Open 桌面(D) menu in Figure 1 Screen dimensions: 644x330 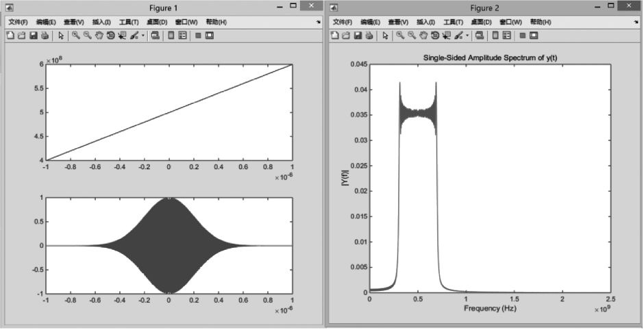coord(157,22)
